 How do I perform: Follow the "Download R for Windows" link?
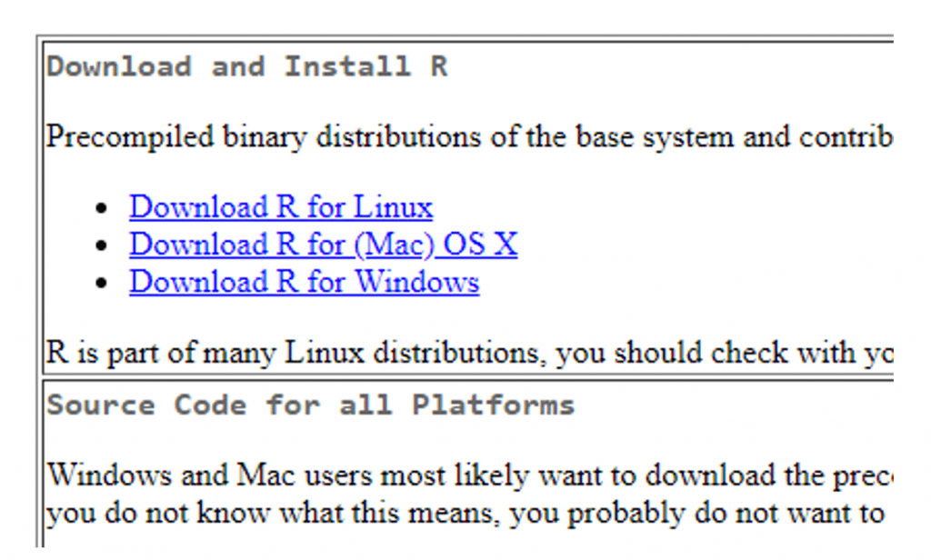[304, 282]
